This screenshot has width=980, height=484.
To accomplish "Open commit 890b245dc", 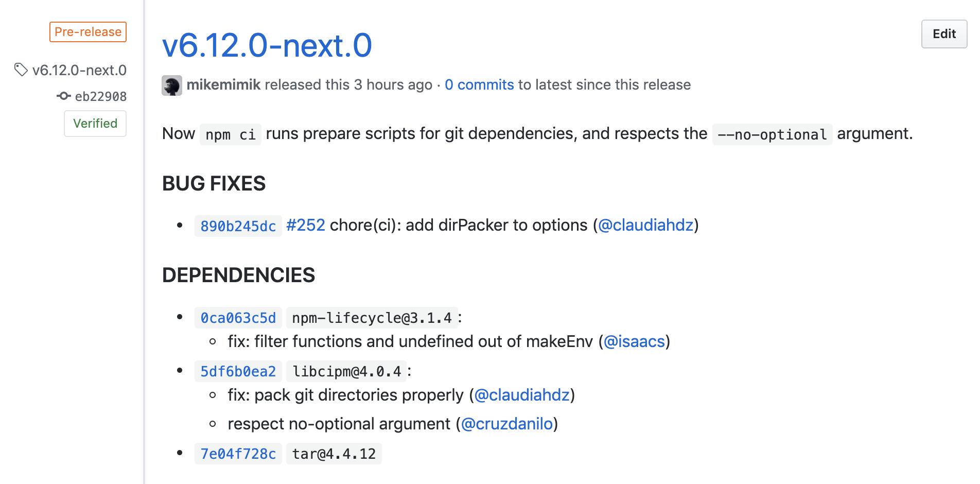I will tap(238, 226).
